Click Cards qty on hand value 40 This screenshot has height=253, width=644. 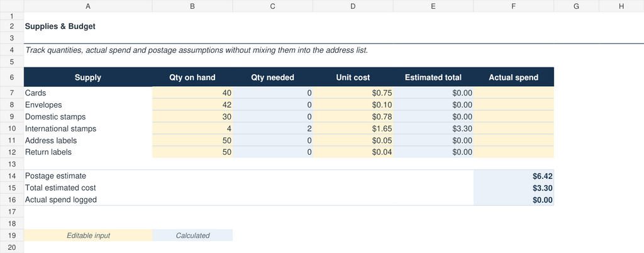point(192,93)
